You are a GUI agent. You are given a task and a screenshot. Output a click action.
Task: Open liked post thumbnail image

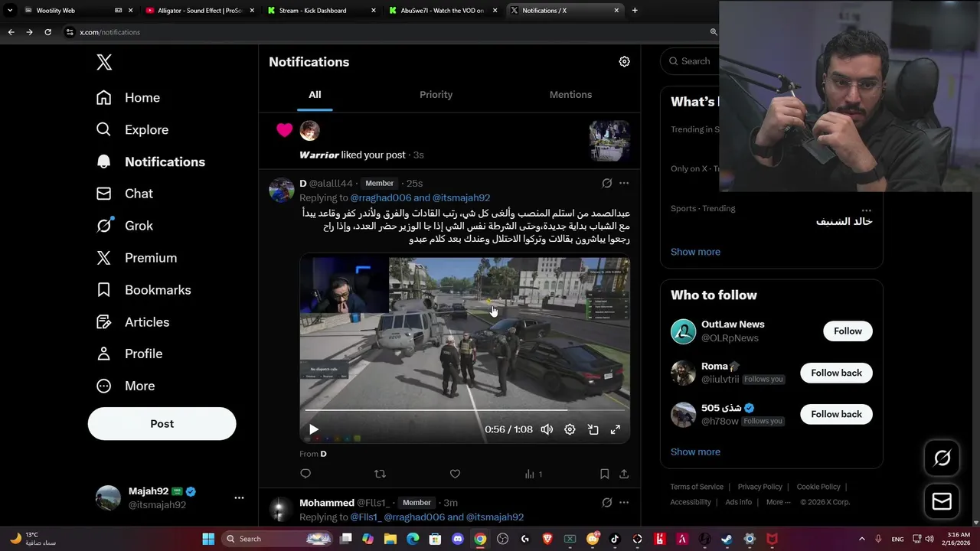[x=609, y=141]
